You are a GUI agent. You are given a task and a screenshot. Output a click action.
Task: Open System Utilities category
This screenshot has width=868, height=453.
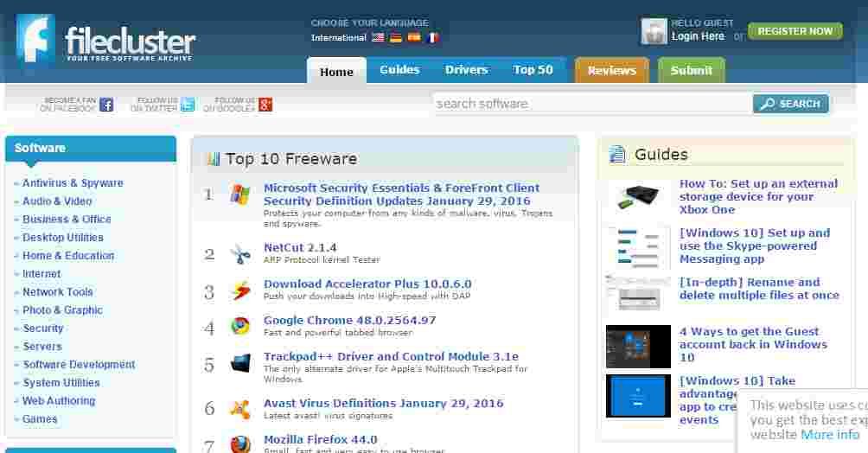click(x=61, y=383)
